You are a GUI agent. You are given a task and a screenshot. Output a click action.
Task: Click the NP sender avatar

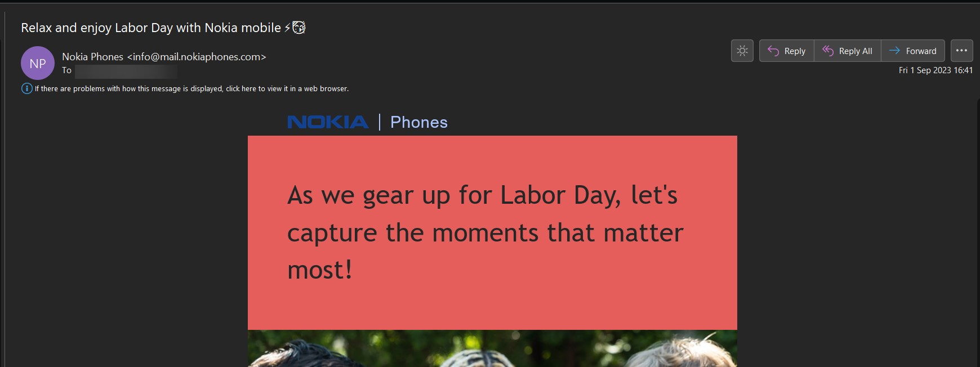click(x=38, y=63)
